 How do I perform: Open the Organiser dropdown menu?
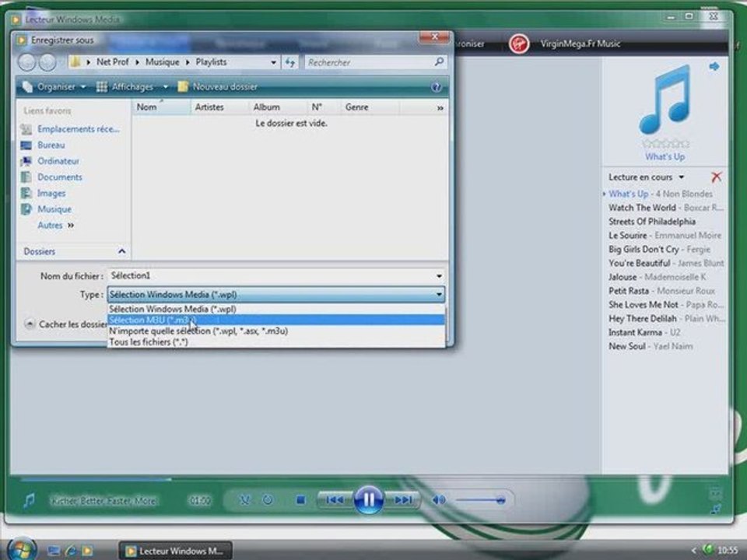(54, 86)
